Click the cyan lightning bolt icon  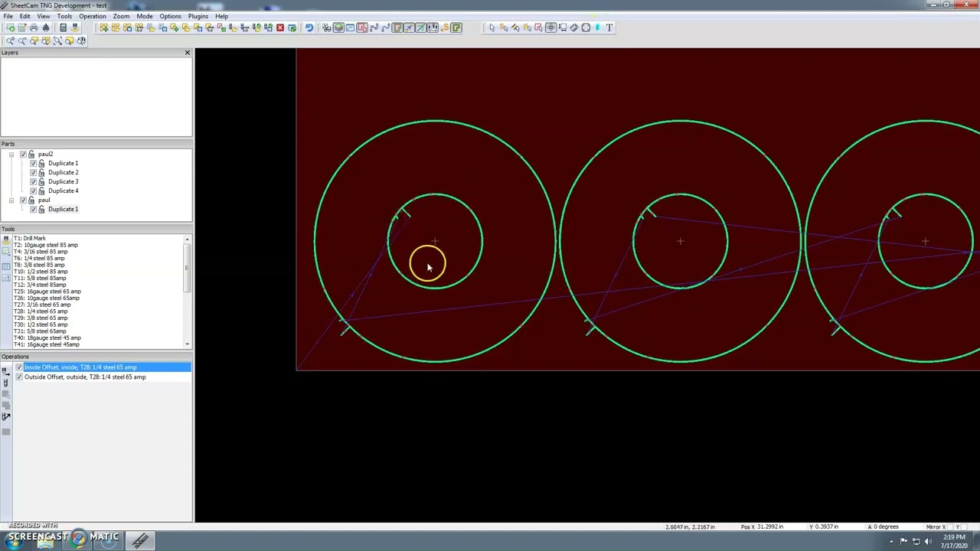pos(597,28)
